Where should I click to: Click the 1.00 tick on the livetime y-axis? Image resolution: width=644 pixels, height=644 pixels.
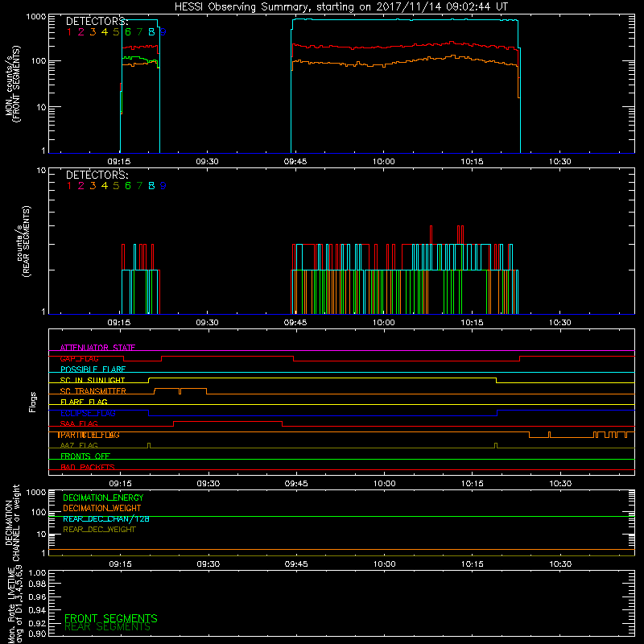37,573
